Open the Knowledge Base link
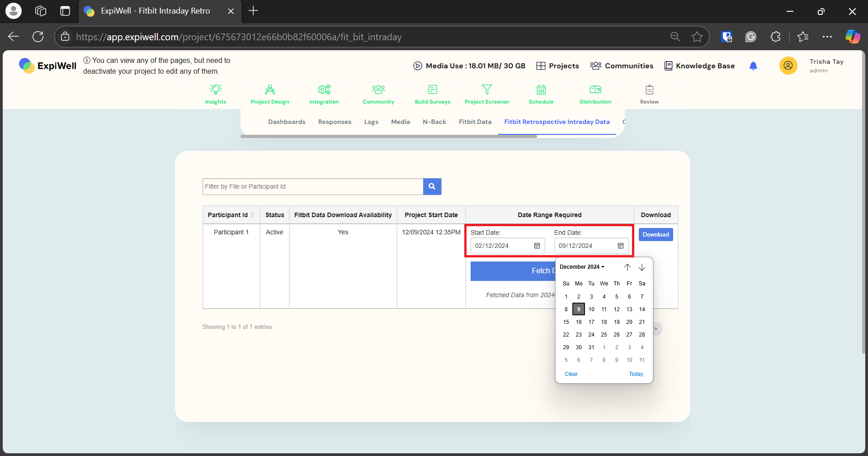 (x=699, y=66)
